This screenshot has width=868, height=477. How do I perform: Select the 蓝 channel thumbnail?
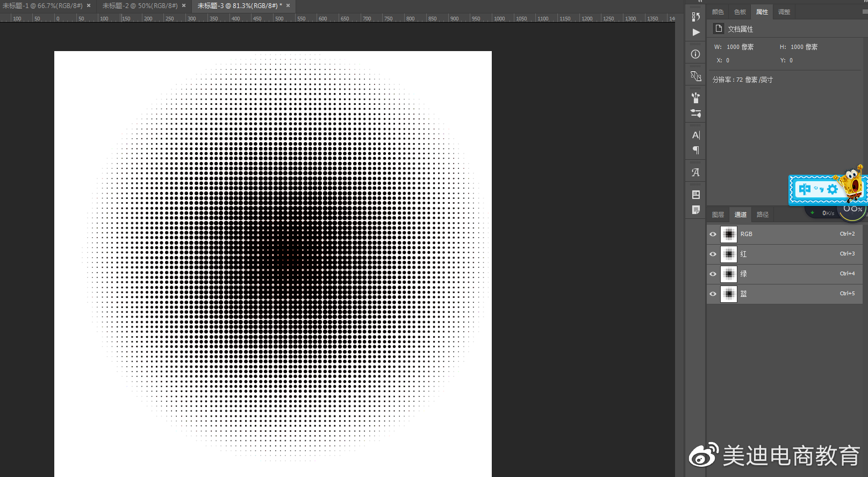click(x=728, y=294)
